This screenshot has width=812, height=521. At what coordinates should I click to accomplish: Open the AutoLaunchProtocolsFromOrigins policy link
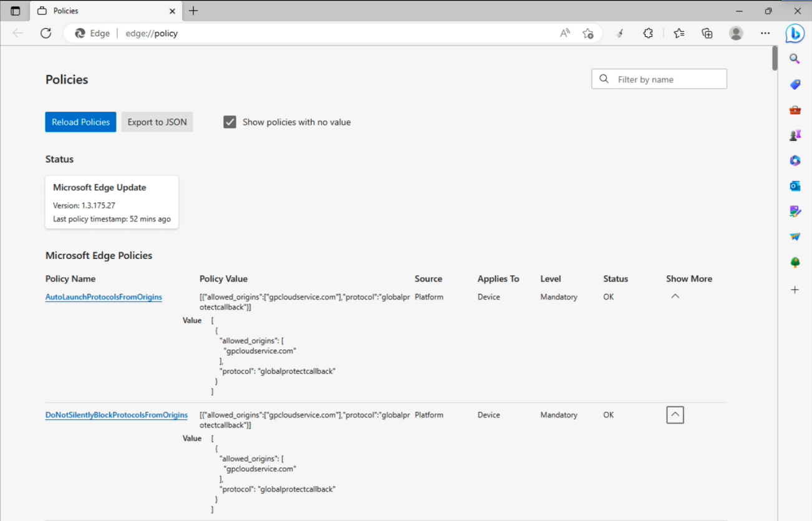104,298
